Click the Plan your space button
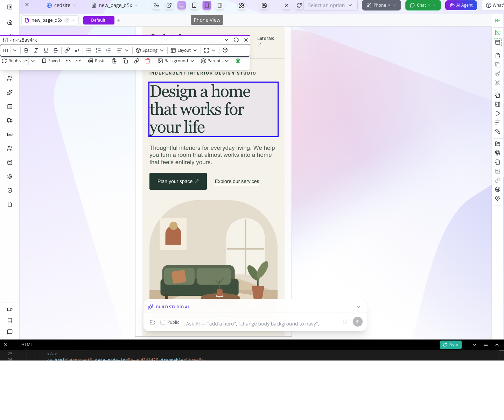The height and width of the screenshot is (420, 504). 178,181
